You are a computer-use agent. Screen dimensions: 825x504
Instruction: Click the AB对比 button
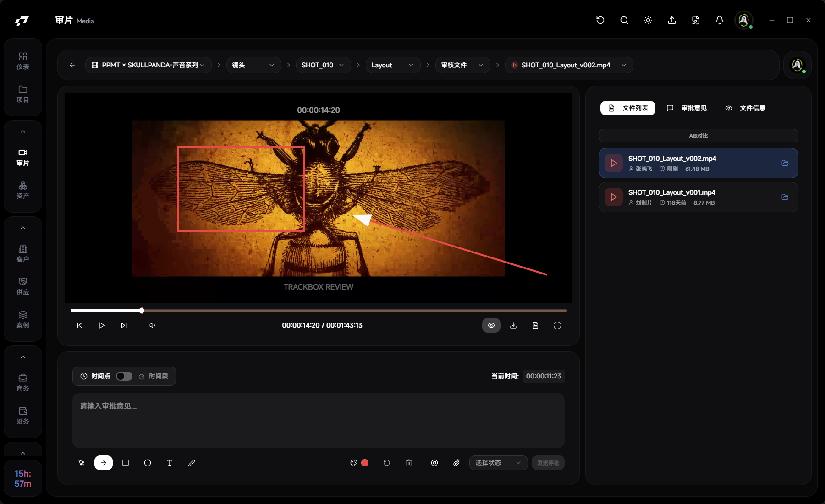(698, 136)
